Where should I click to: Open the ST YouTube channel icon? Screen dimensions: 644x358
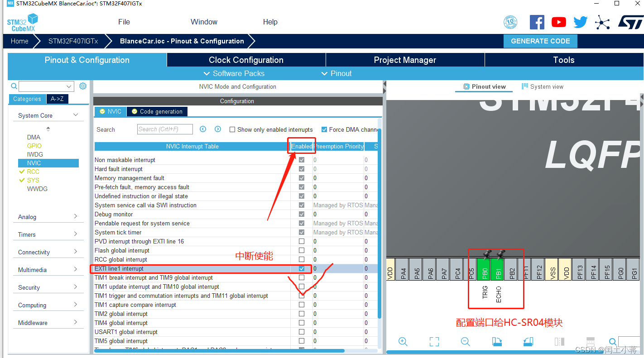pyautogui.click(x=559, y=22)
